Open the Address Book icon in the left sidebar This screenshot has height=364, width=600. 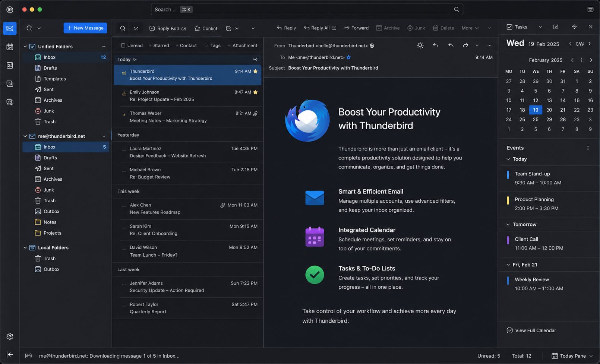[x=10, y=84]
